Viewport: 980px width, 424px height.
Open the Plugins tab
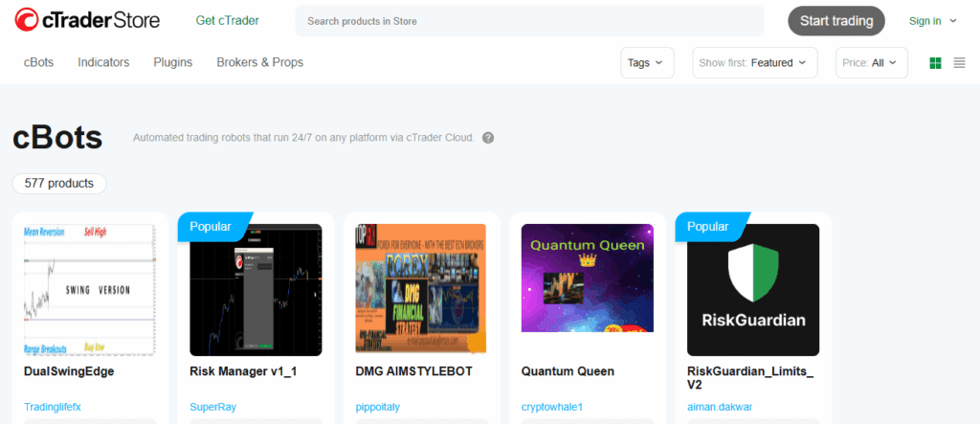point(173,62)
